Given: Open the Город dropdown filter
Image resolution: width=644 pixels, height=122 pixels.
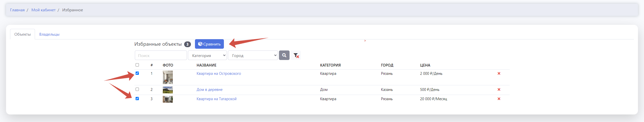Looking at the screenshot, I should [x=253, y=55].
